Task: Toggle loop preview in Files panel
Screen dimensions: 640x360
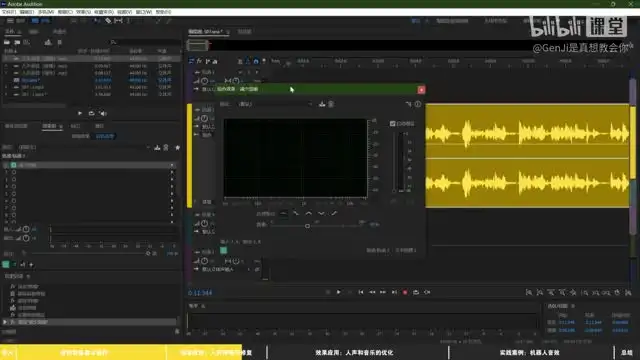Action: tap(91, 113)
